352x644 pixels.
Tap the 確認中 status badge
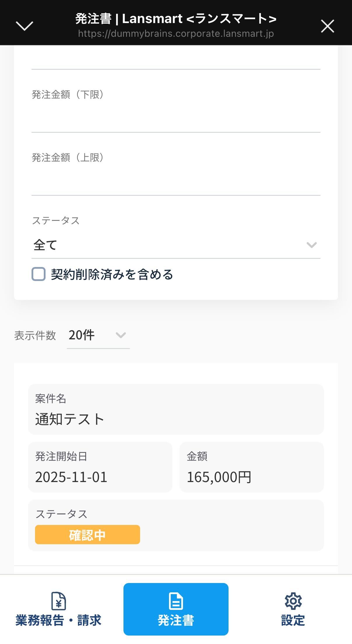pos(88,535)
